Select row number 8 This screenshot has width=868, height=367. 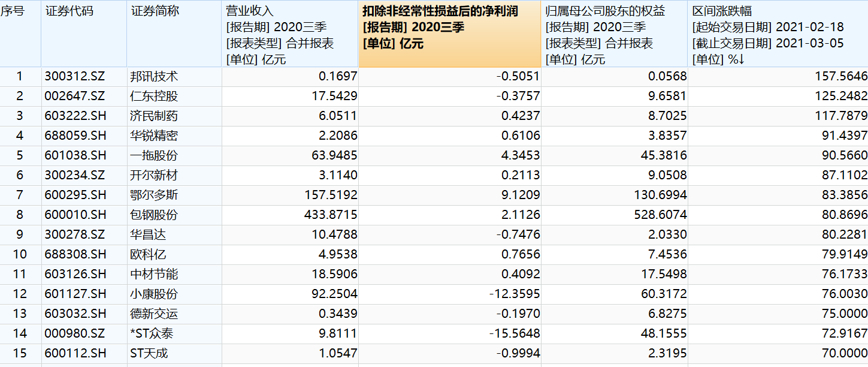20,215
